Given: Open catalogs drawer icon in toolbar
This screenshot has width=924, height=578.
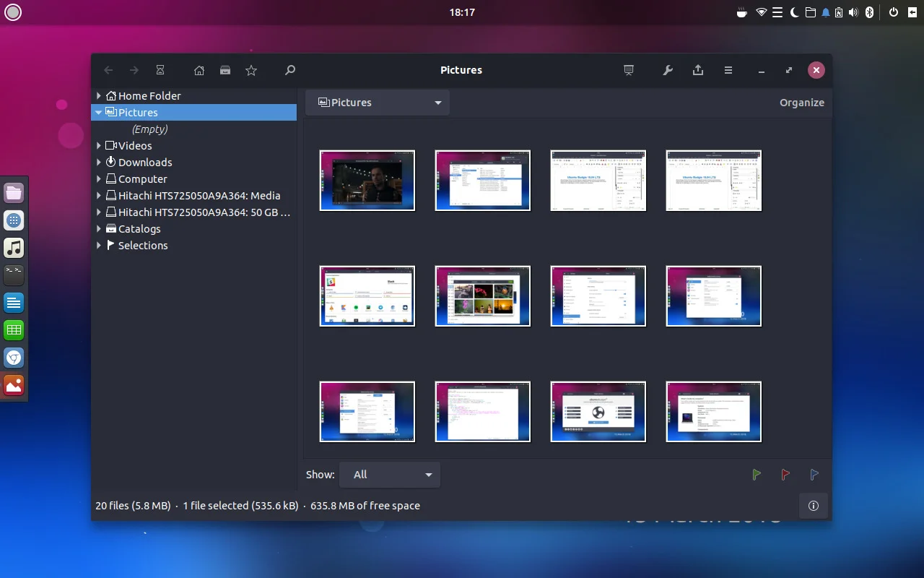Looking at the screenshot, I should [225, 70].
